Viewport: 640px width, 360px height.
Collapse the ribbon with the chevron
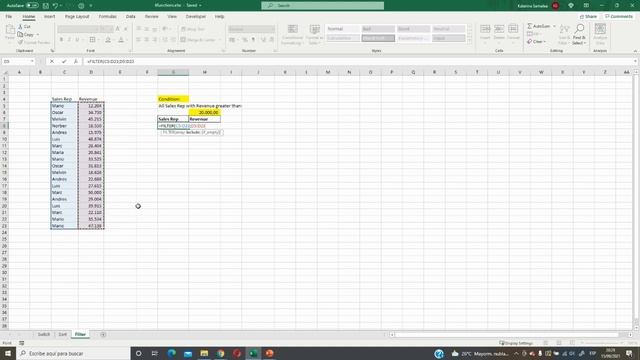tap(635, 51)
